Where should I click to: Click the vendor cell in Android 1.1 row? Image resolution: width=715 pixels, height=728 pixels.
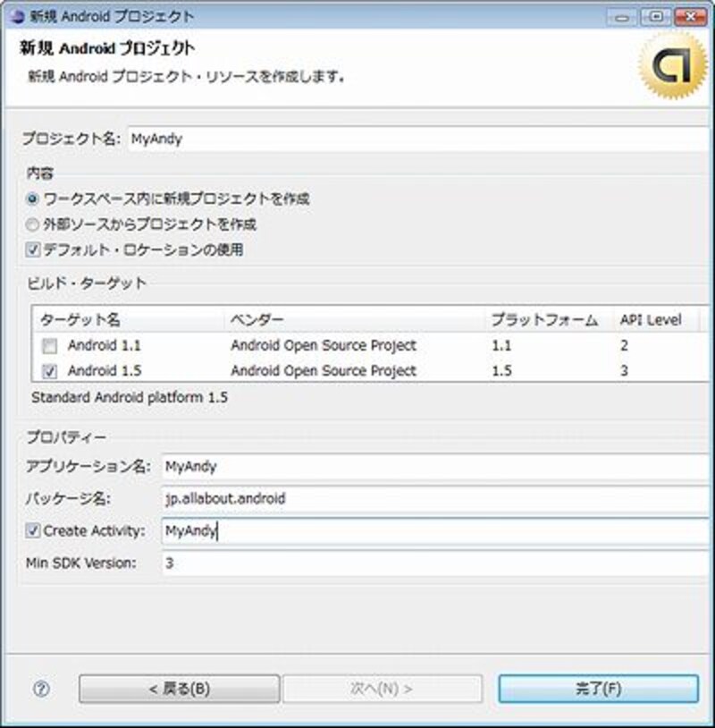tap(324, 345)
